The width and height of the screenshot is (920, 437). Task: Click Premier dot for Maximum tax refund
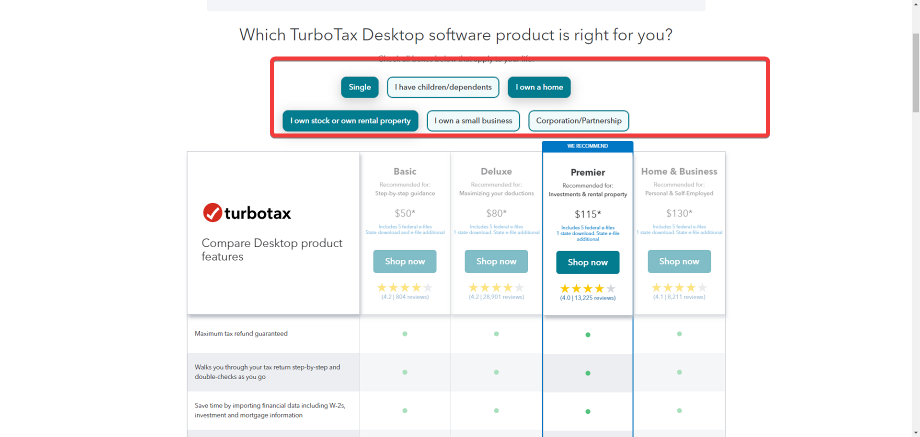click(x=588, y=335)
